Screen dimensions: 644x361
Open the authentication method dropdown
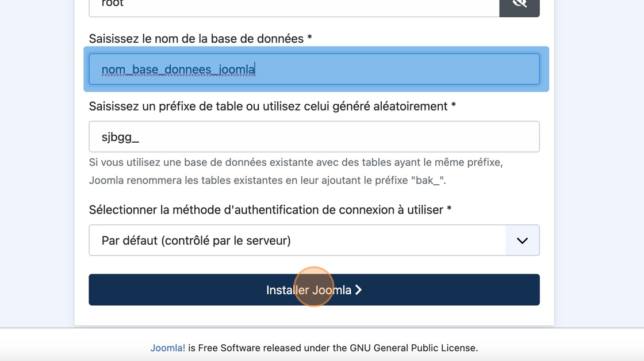pos(297,241)
